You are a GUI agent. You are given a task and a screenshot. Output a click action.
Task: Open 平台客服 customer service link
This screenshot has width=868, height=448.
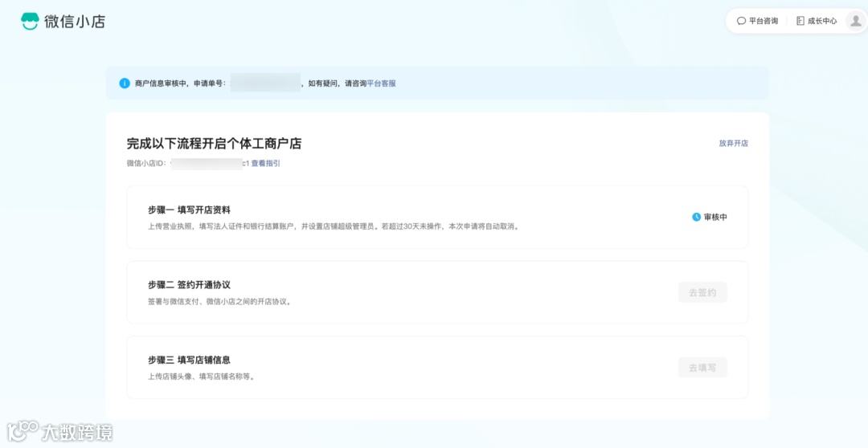click(x=382, y=83)
